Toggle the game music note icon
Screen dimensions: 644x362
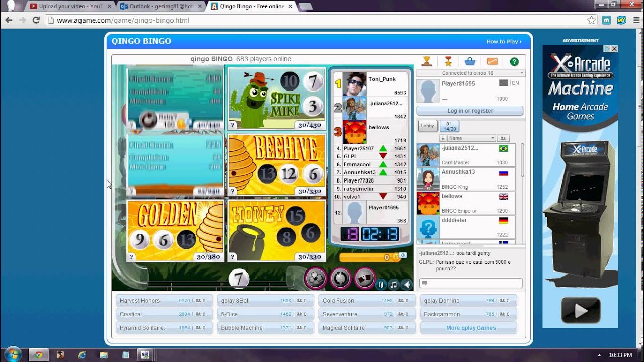pos(394,285)
